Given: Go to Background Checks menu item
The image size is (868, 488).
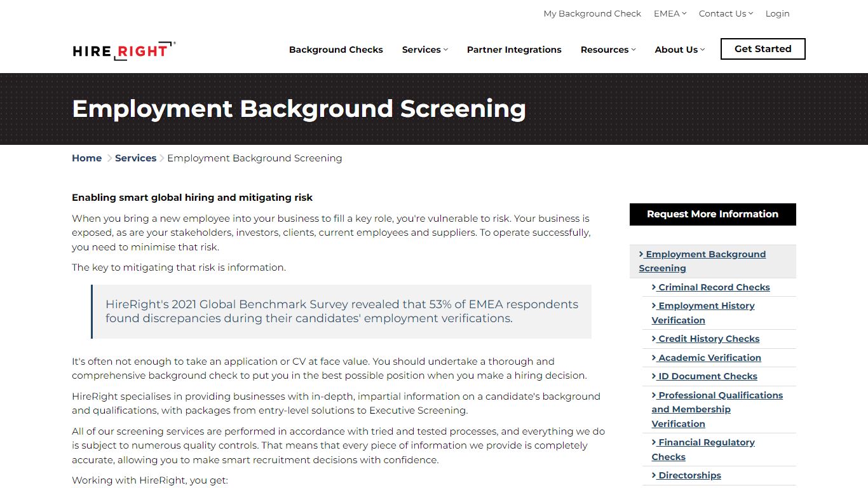Looking at the screenshot, I should [336, 50].
